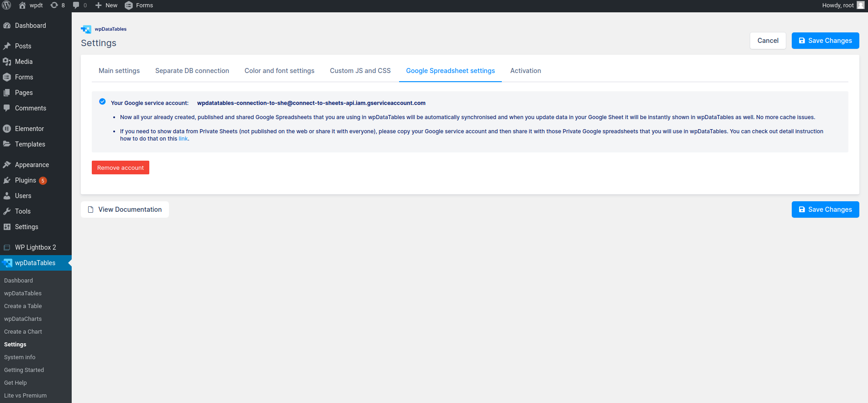
Task: Click the Templates folder icon
Action: [x=7, y=144]
